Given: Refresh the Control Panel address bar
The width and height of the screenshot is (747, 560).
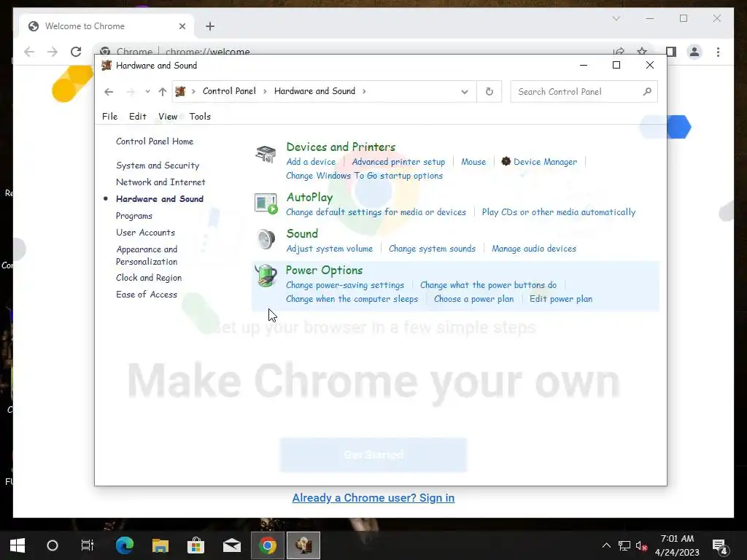Looking at the screenshot, I should tap(489, 91).
